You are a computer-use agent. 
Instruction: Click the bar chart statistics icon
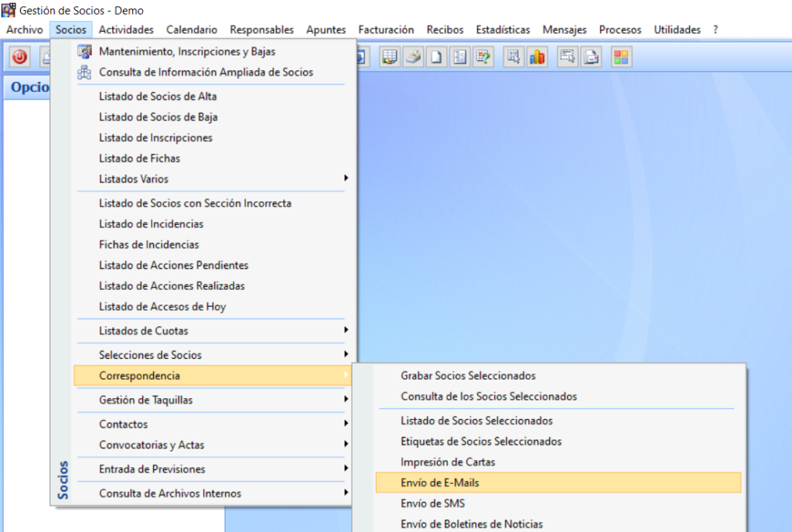[x=537, y=57]
